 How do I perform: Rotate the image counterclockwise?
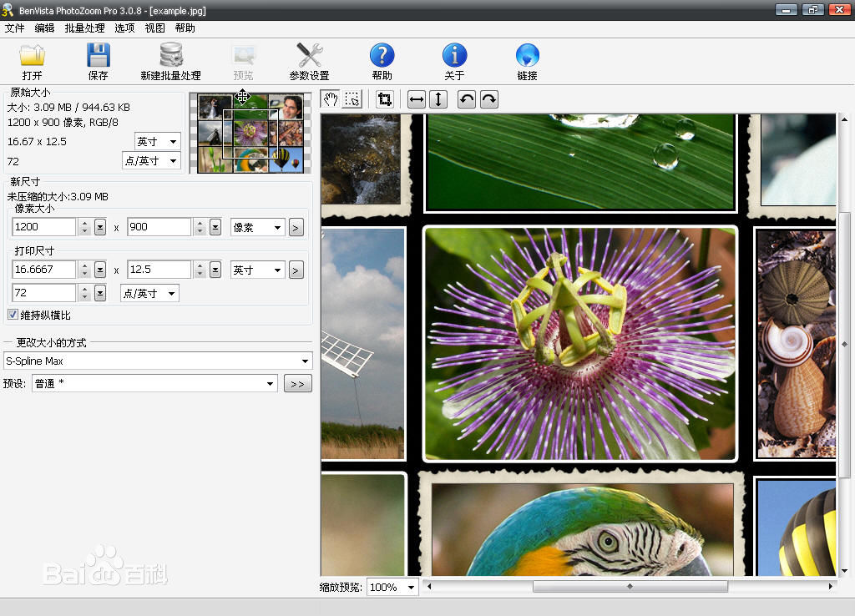(x=465, y=99)
